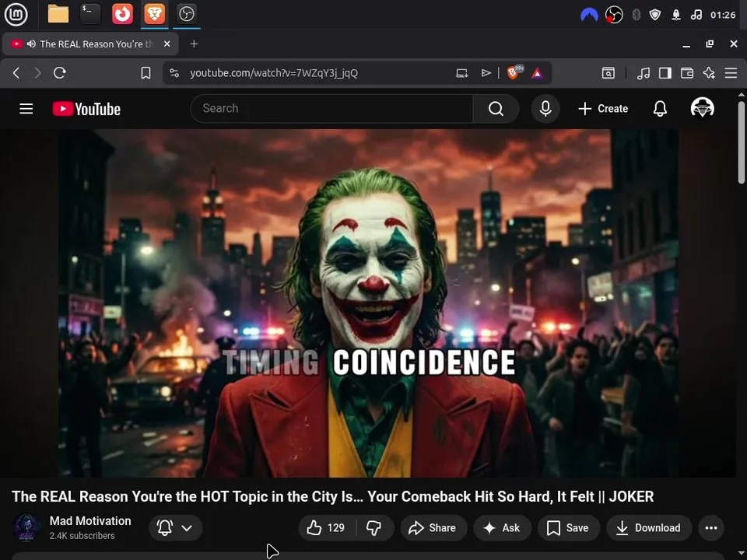Search with your voice microphone

tap(545, 109)
